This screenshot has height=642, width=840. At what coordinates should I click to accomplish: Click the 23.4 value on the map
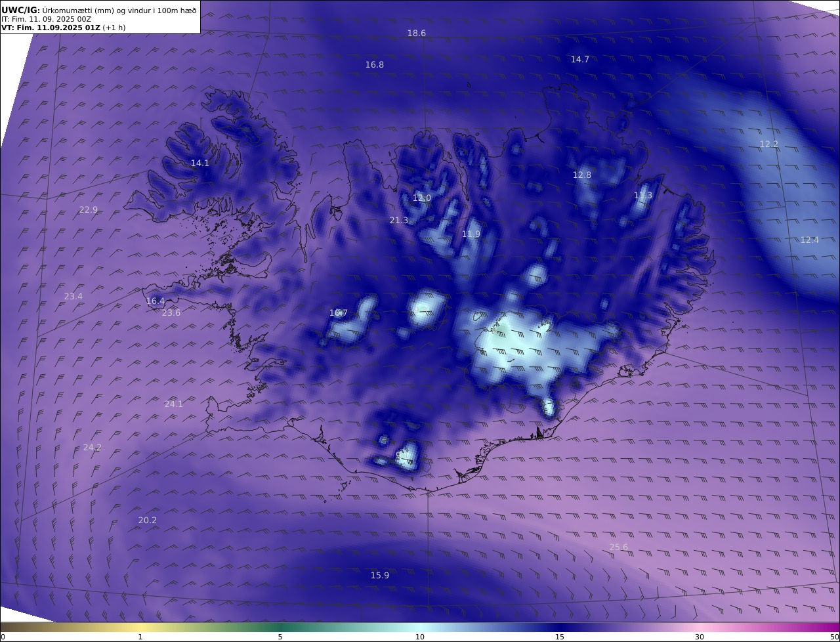73,296
